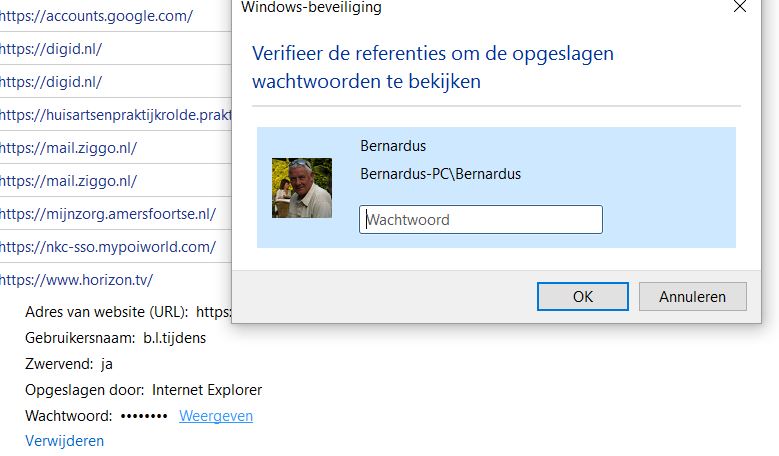Expand the upper digid.nl entry
The image size is (779, 456).
tap(52, 49)
